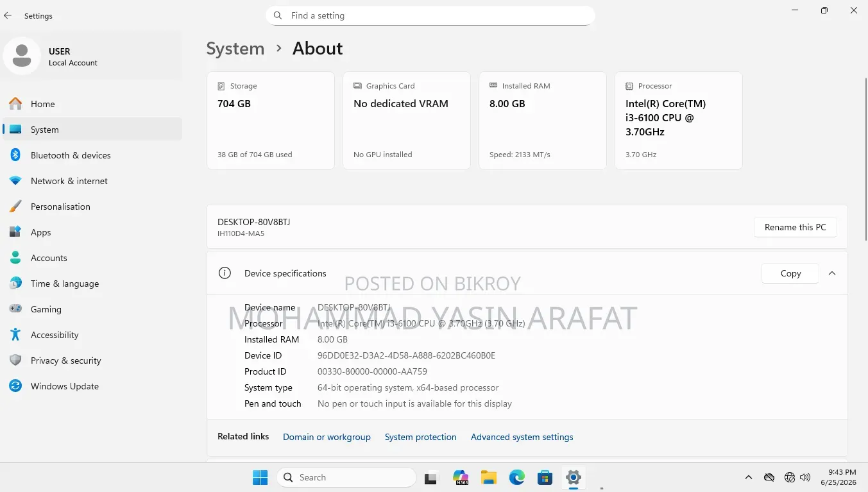Click the USER profile avatar
This screenshot has height=492, width=868.
tap(22, 56)
